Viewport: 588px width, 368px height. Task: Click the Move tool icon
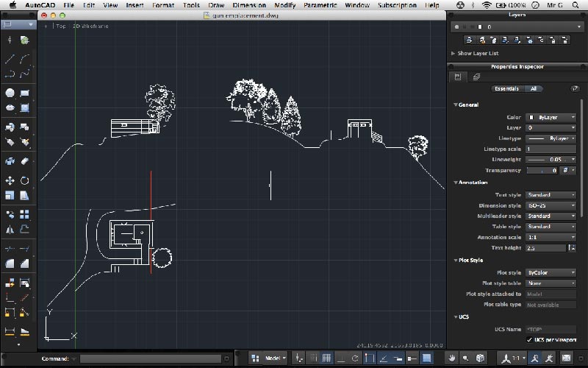(x=10, y=180)
